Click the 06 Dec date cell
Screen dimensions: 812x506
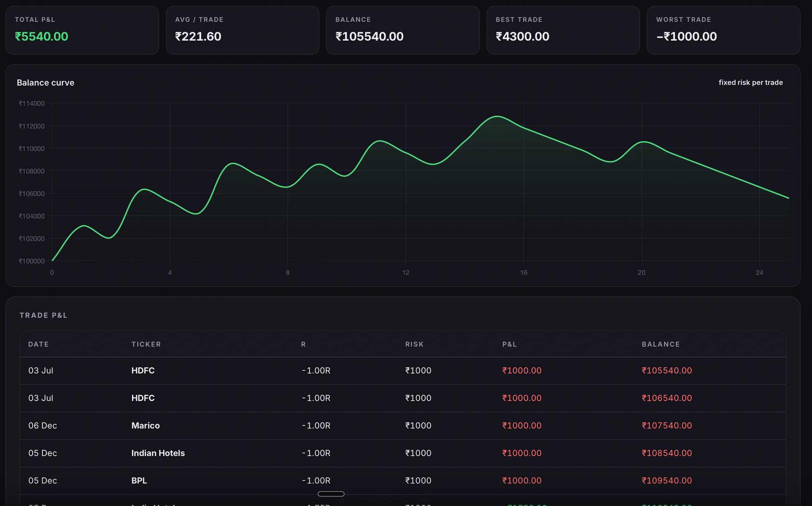coord(43,425)
